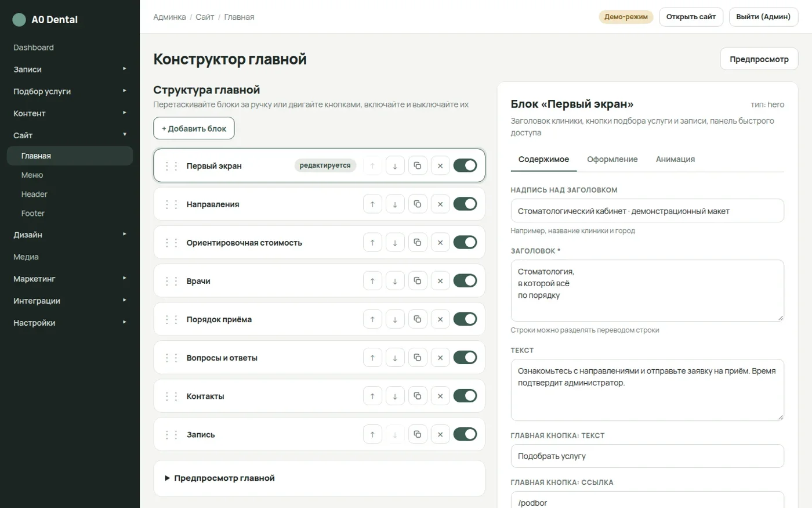The height and width of the screenshot is (508, 812).
Task: Switch to the «Анимация» tab
Action: (675, 159)
